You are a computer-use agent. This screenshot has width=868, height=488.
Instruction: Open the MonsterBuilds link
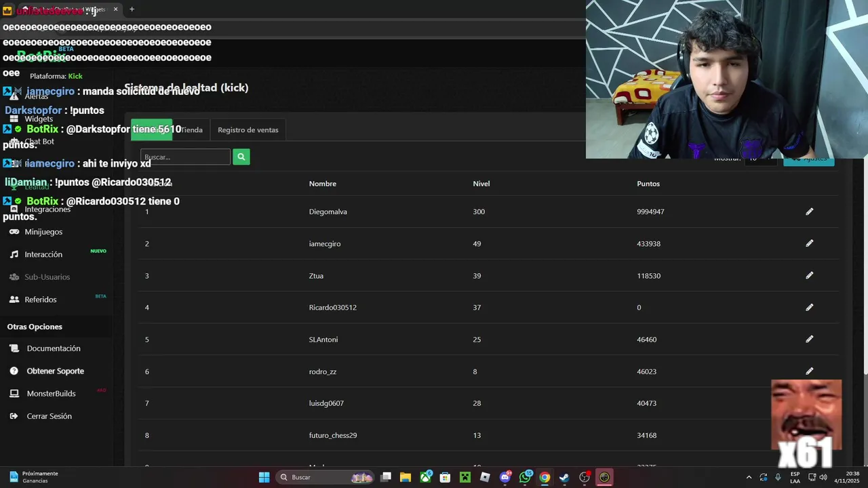point(51,393)
